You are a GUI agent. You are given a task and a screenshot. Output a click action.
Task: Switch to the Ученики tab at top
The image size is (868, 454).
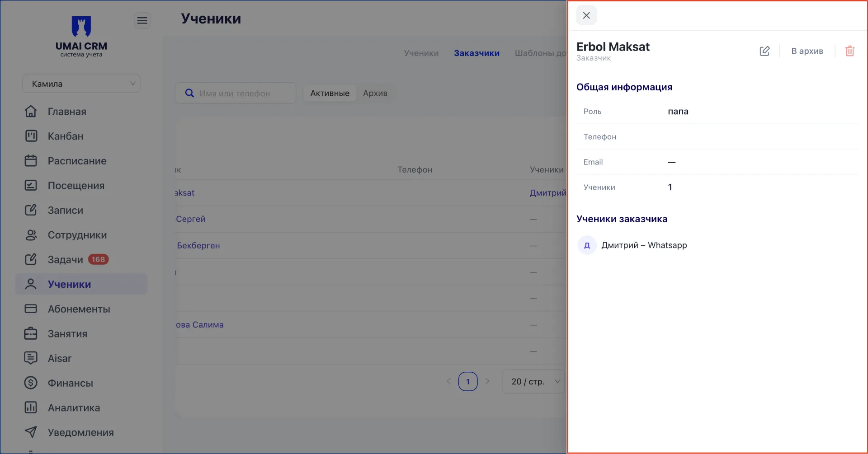coord(421,53)
